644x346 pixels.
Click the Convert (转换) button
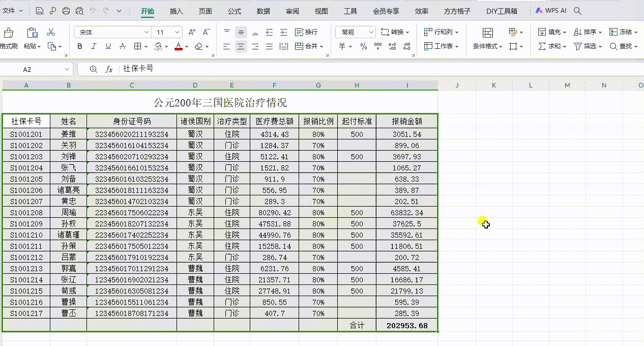(x=395, y=32)
